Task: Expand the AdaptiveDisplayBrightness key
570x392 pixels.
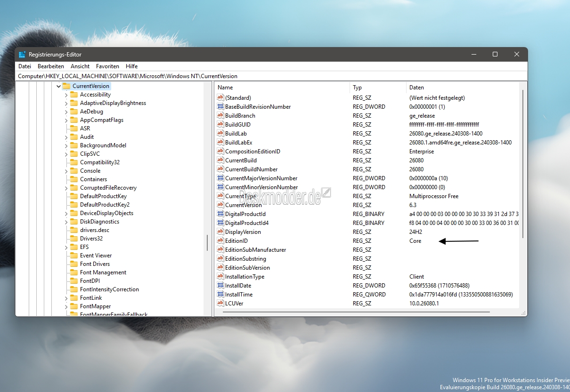Action: point(66,103)
